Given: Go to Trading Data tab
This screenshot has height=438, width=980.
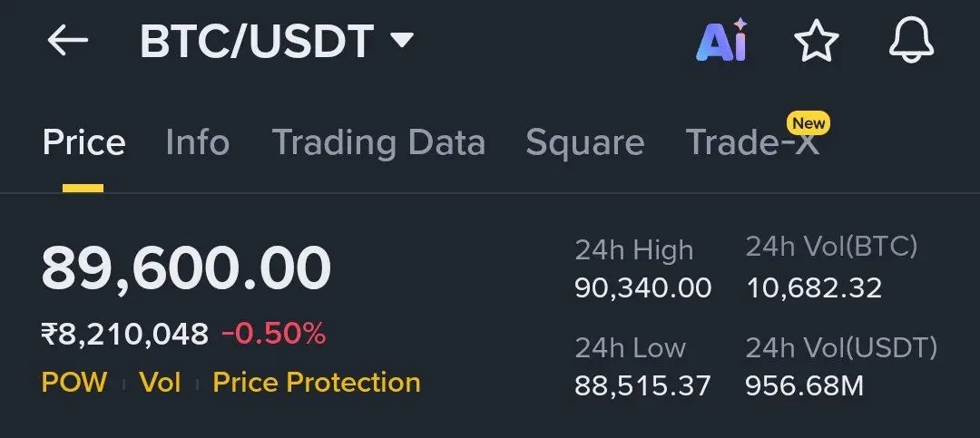Looking at the screenshot, I should [378, 143].
